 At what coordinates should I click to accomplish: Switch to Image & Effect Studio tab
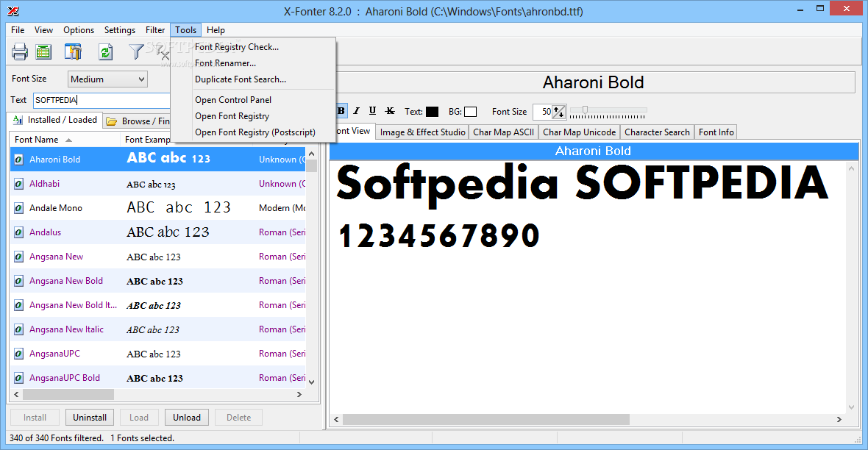pos(422,132)
